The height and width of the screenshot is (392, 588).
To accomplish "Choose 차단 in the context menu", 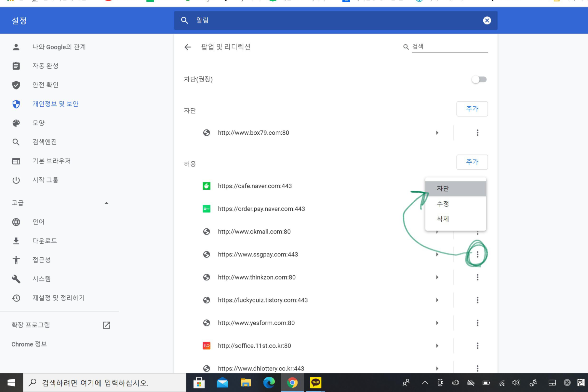I will (456, 189).
